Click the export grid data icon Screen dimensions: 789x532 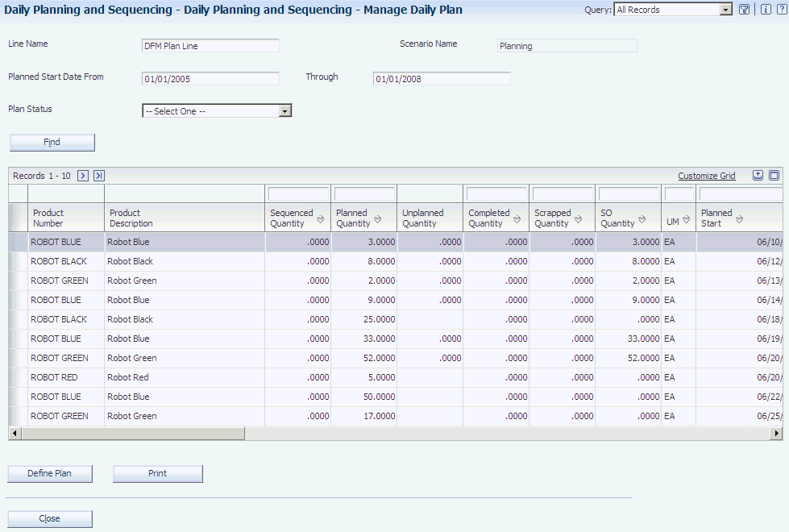click(x=758, y=175)
